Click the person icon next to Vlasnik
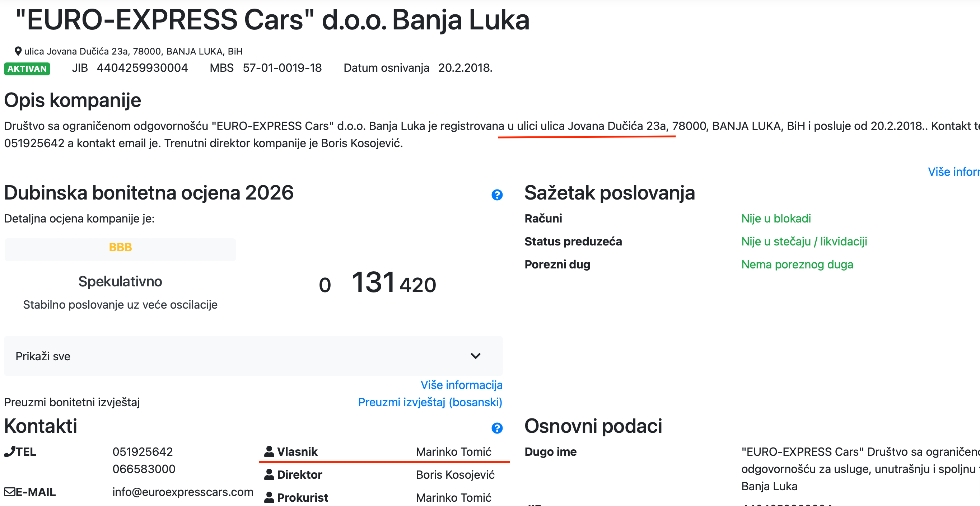Viewport: 980px width, 506px height. 269,451
